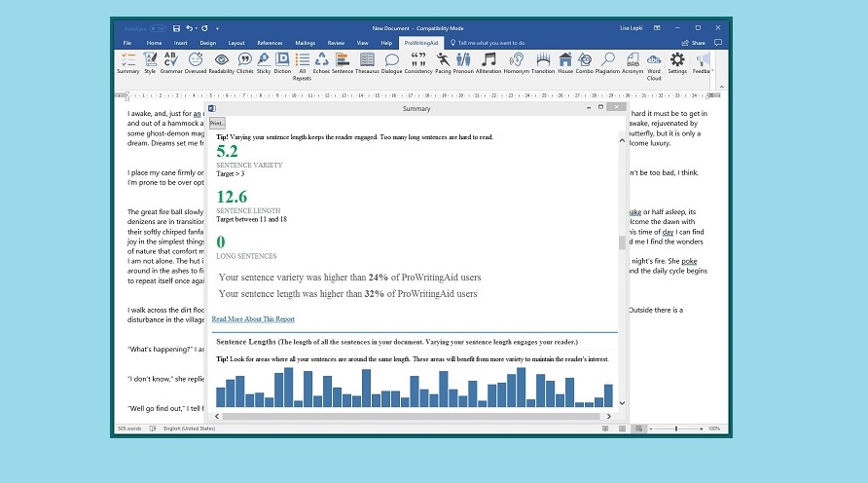Click the Share button

(x=693, y=43)
